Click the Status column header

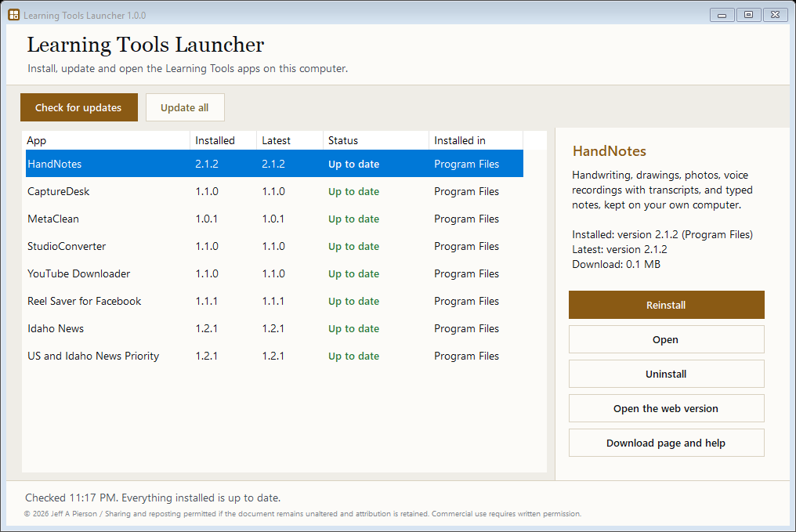375,140
